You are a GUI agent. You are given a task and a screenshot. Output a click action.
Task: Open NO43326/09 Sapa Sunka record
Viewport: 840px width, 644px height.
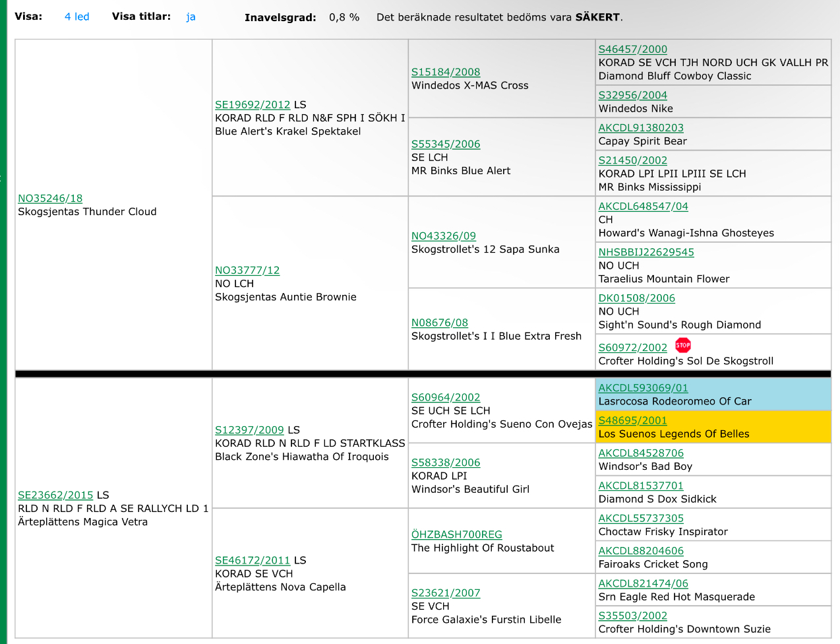444,236
